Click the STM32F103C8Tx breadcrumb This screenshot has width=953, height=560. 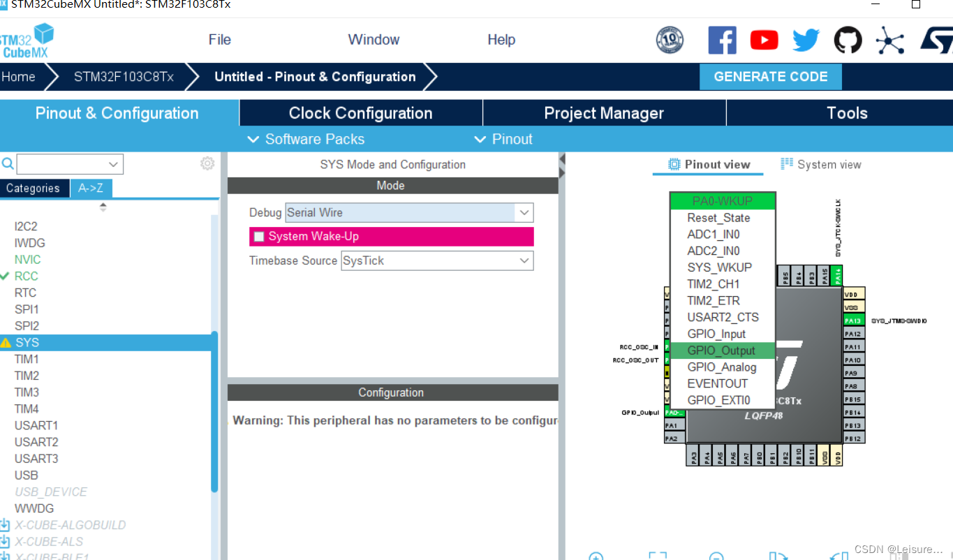point(124,77)
